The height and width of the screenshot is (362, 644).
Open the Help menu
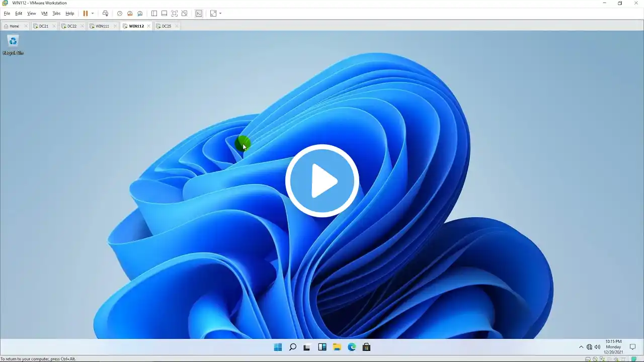click(70, 14)
